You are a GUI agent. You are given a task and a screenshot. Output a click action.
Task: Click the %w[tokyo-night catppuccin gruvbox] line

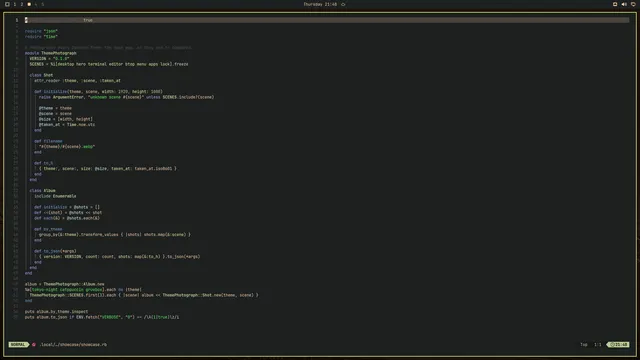click(x=83, y=290)
